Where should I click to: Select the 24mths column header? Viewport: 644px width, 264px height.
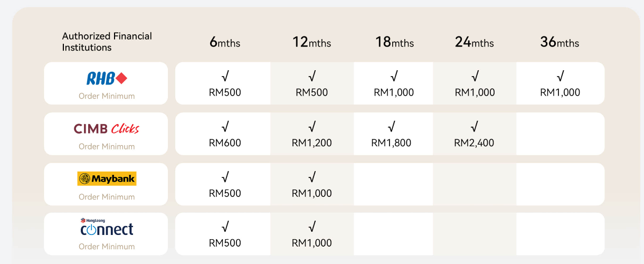(x=475, y=42)
